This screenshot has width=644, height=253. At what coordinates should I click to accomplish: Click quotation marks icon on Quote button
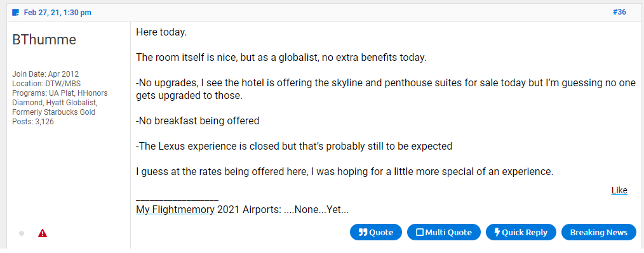tap(363, 233)
